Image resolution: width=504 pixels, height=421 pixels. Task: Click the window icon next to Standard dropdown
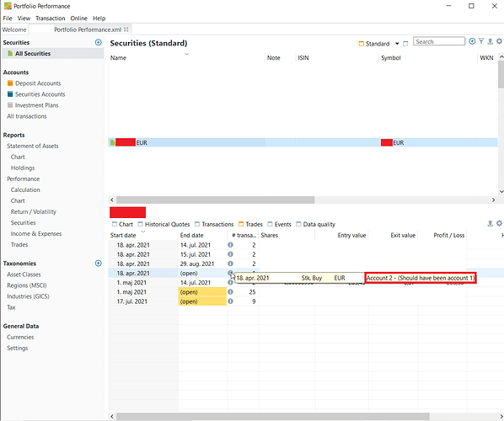(405, 44)
